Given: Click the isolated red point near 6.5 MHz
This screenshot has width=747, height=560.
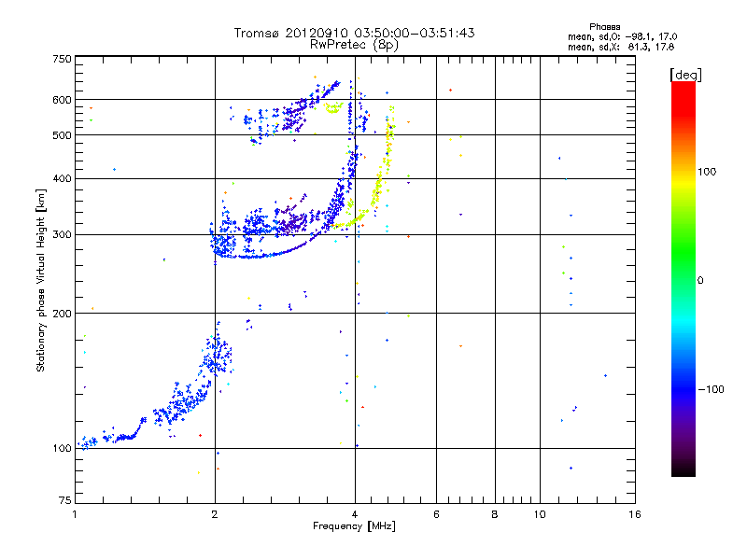Looking at the screenshot, I should [x=451, y=90].
